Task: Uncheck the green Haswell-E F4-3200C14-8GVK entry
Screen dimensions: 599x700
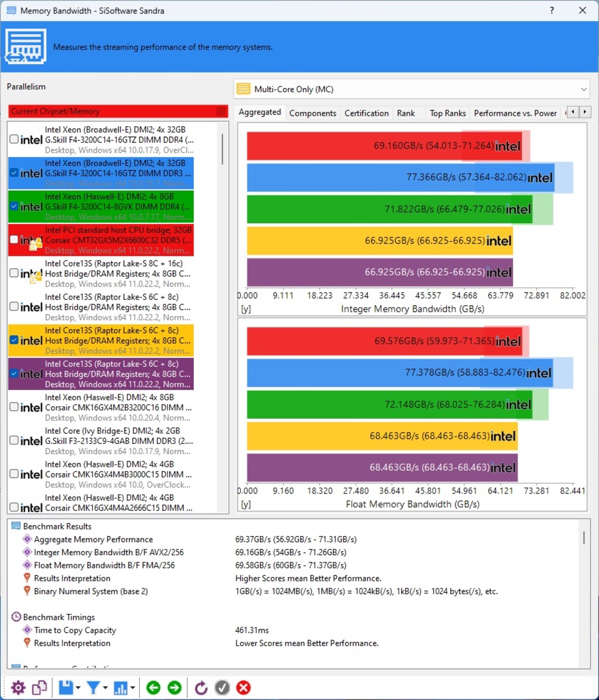Action: (14, 206)
